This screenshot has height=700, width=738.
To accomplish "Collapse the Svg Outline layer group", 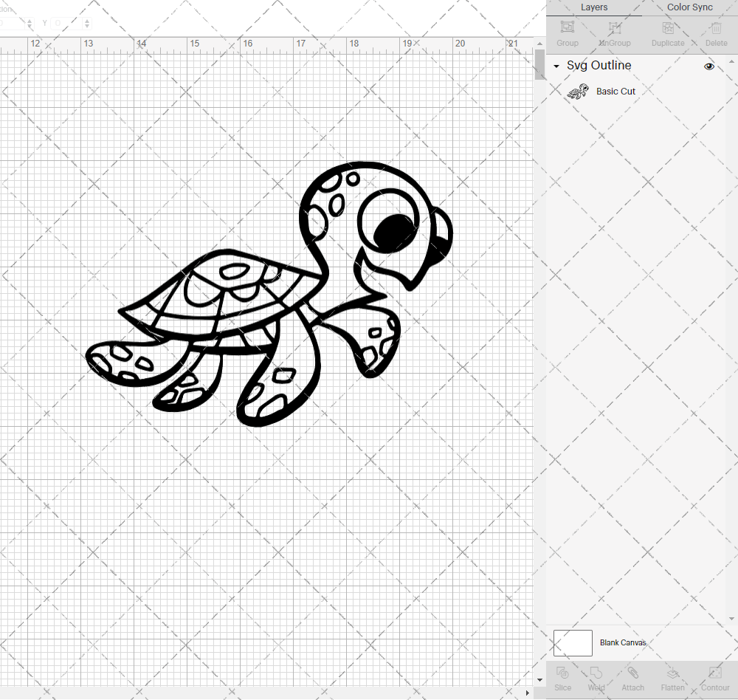I will tap(556, 66).
